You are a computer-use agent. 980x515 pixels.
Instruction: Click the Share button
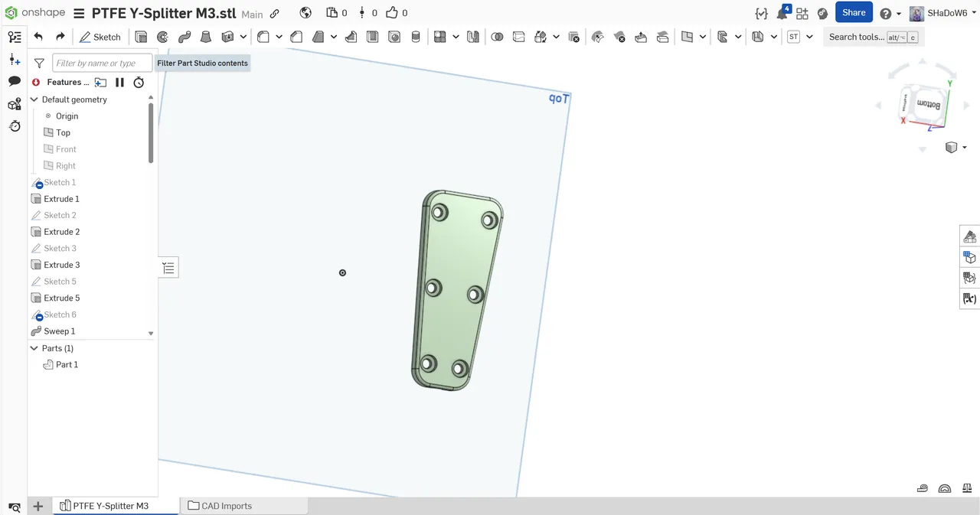854,12
